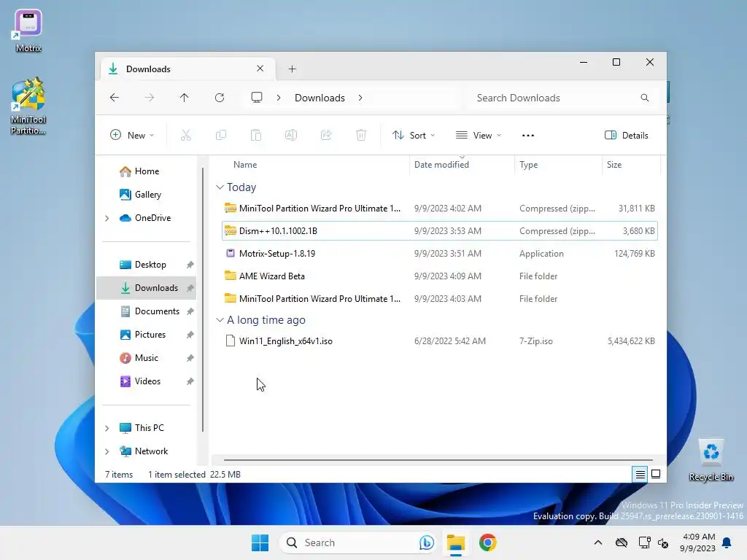The image size is (747, 560).
Task: Open File Explorer from taskbar
Action: pos(455,542)
